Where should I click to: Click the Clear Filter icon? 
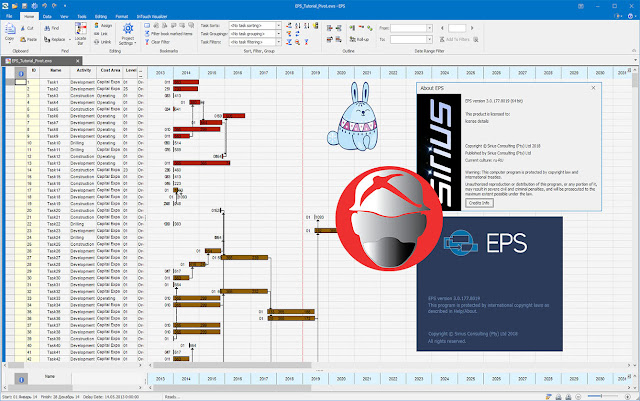click(x=147, y=42)
